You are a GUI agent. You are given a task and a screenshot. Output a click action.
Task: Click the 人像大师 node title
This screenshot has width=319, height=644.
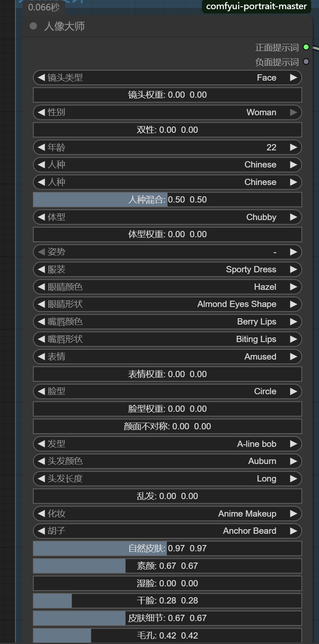tap(64, 26)
